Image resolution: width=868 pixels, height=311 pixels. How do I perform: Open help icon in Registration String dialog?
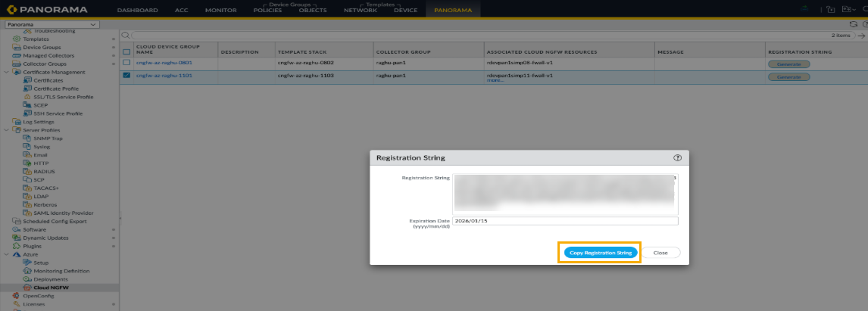tap(677, 158)
